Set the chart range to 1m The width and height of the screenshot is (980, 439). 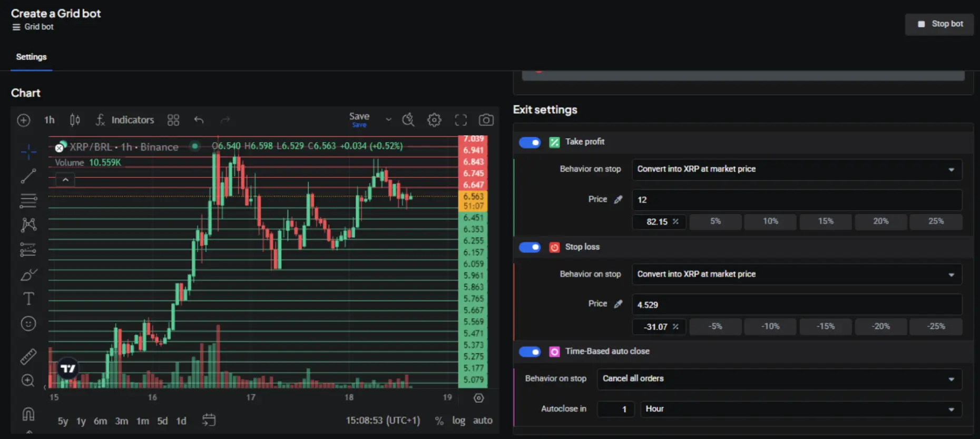pyautogui.click(x=143, y=421)
